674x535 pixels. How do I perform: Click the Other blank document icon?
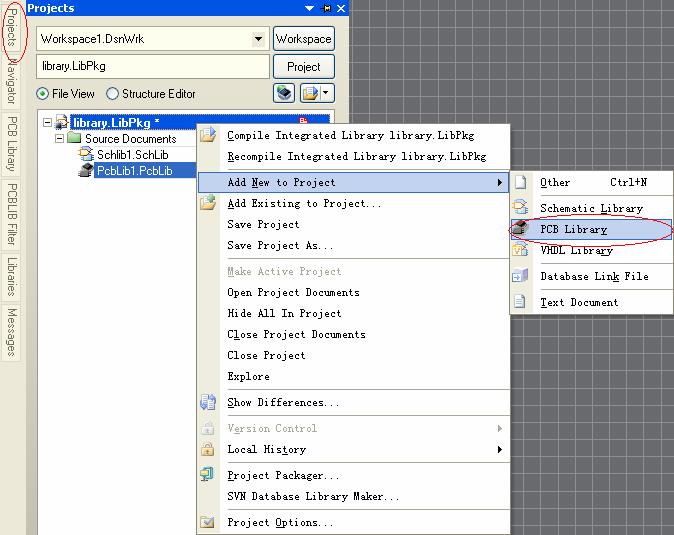click(x=521, y=182)
